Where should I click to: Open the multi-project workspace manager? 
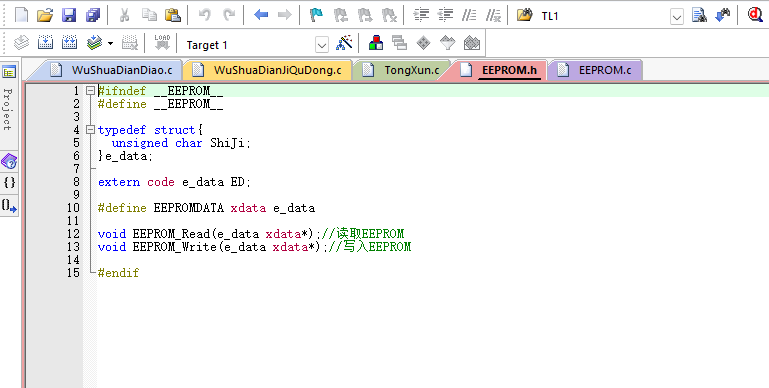(400, 43)
